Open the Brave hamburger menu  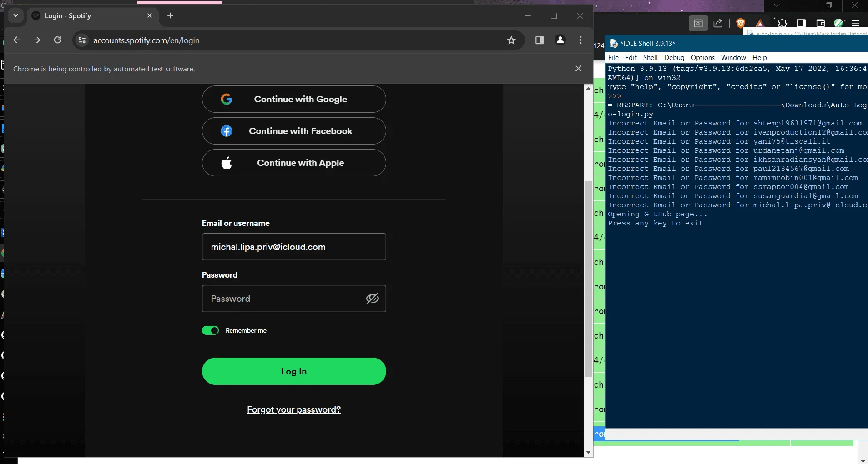tap(855, 23)
